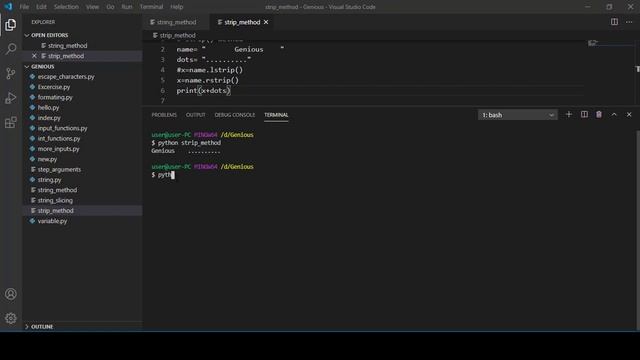
Task: Close the strip_method editor tab
Action: point(266,22)
